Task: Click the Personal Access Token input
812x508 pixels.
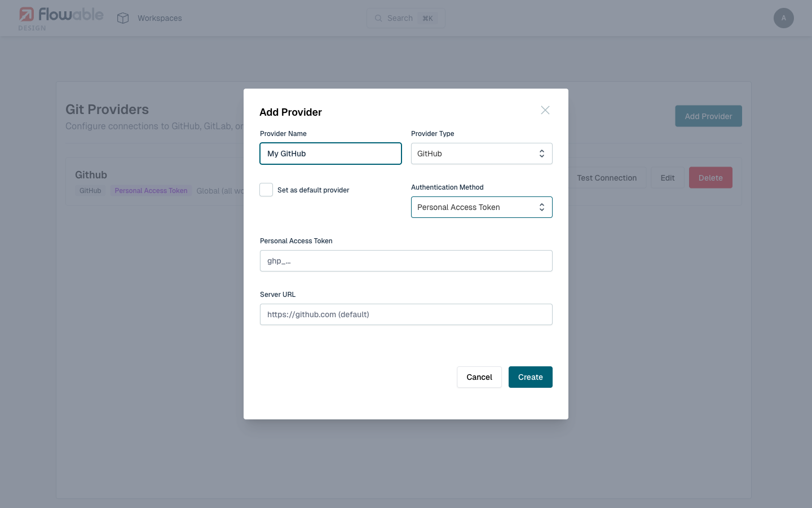Action: (406, 261)
